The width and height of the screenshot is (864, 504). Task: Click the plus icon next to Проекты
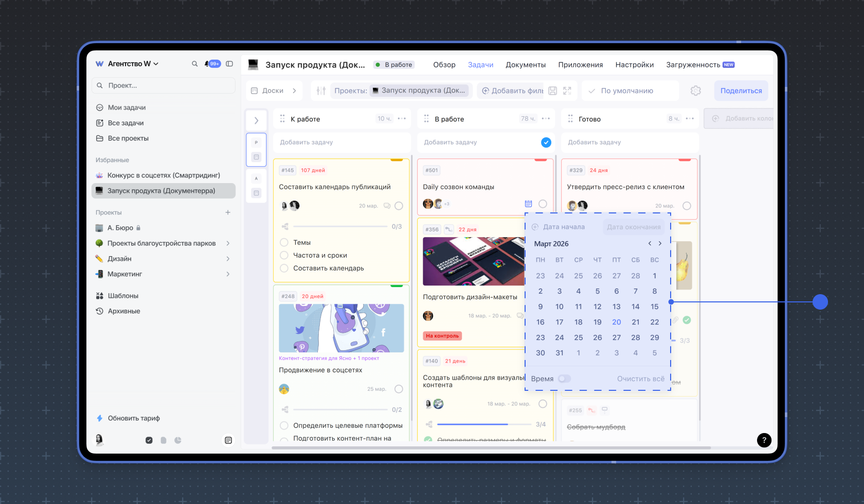(x=228, y=212)
